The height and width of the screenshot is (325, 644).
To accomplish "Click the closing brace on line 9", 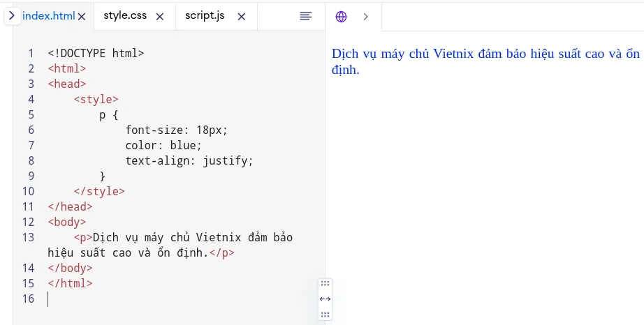I will pos(102,176).
